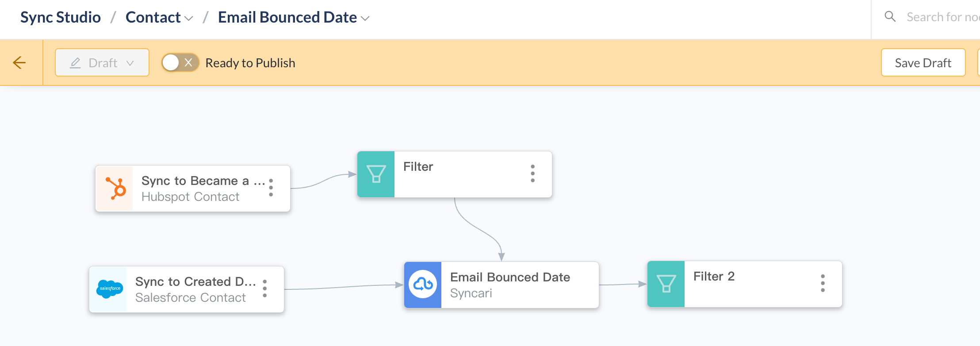Screen dimensions: 980x346
Task: Click the funnel icon on the Filter 2 node
Action: pos(666,284)
